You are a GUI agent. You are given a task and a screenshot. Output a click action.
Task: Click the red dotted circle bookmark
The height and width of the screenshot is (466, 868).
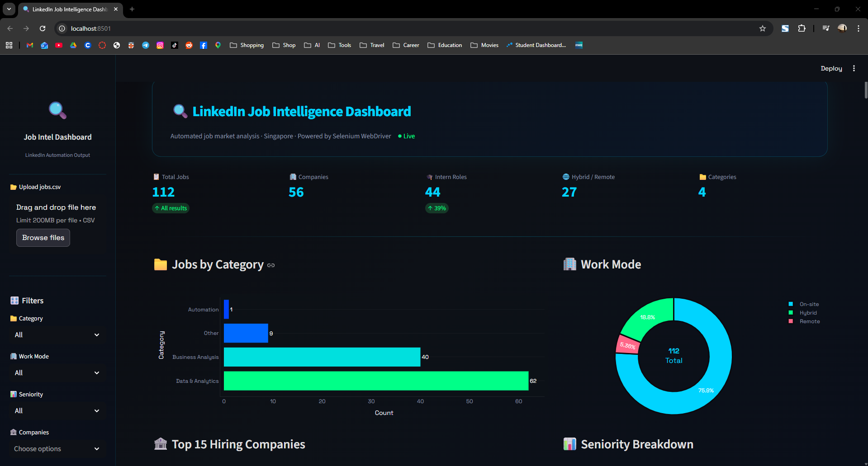tap(102, 45)
